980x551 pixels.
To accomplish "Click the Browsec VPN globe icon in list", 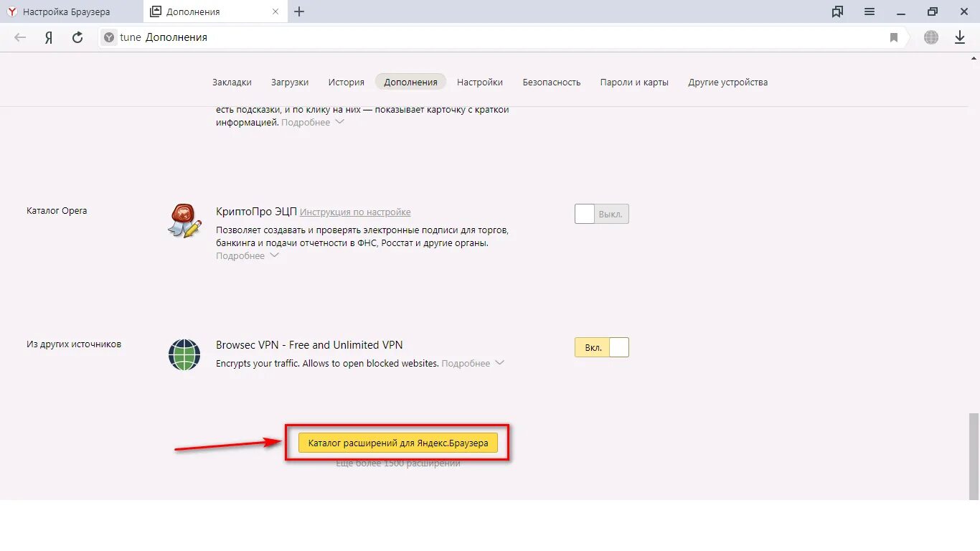I will (184, 354).
